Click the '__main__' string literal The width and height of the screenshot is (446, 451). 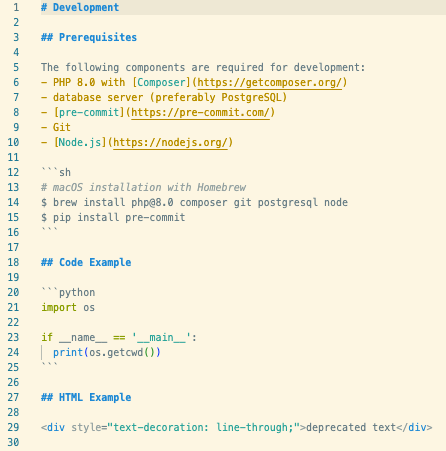161,337
